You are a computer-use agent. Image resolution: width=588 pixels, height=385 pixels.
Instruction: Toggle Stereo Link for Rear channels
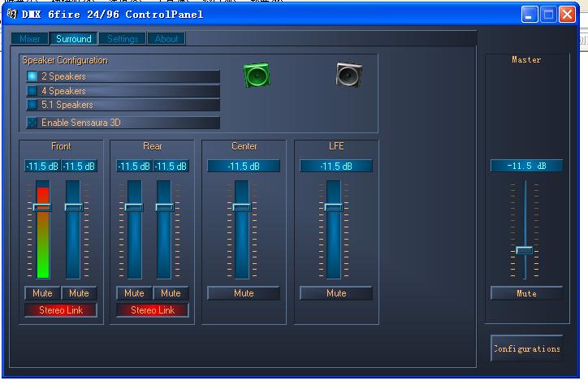pos(153,310)
